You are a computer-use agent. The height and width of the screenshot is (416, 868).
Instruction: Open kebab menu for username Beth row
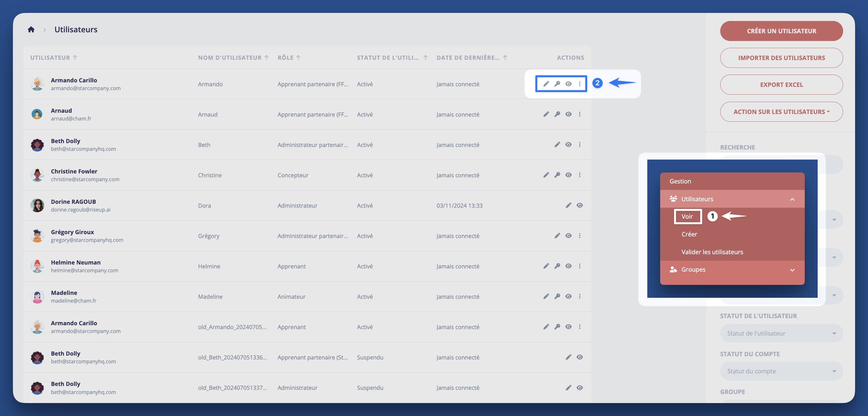pos(580,145)
